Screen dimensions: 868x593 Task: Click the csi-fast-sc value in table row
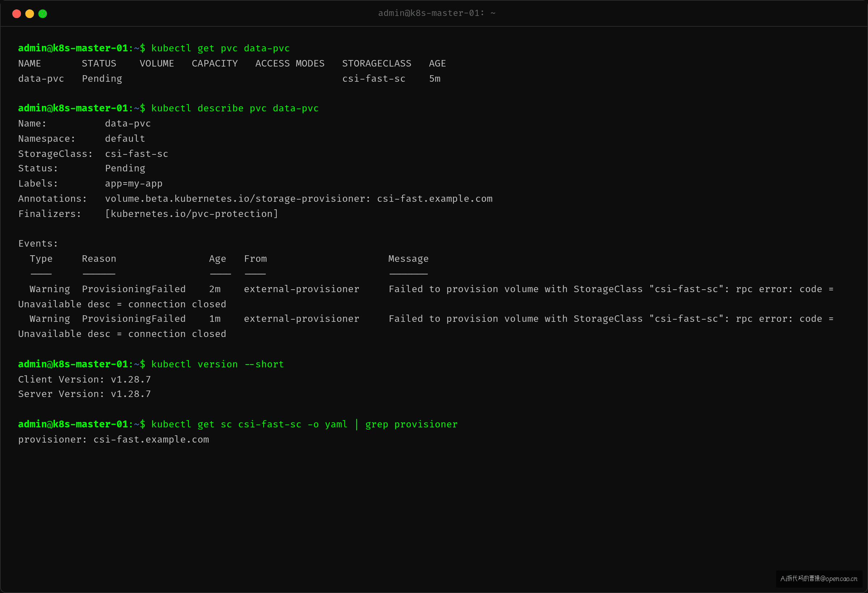pos(374,79)
